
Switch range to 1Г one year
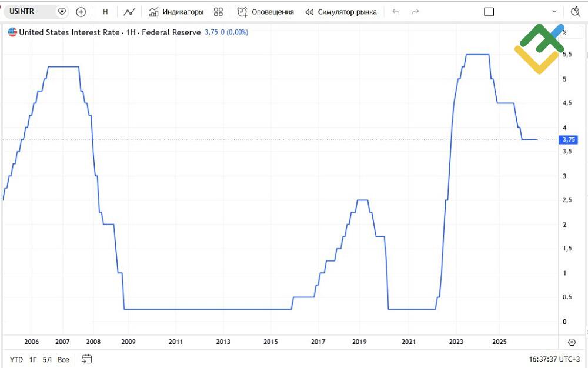click(33, 360)
